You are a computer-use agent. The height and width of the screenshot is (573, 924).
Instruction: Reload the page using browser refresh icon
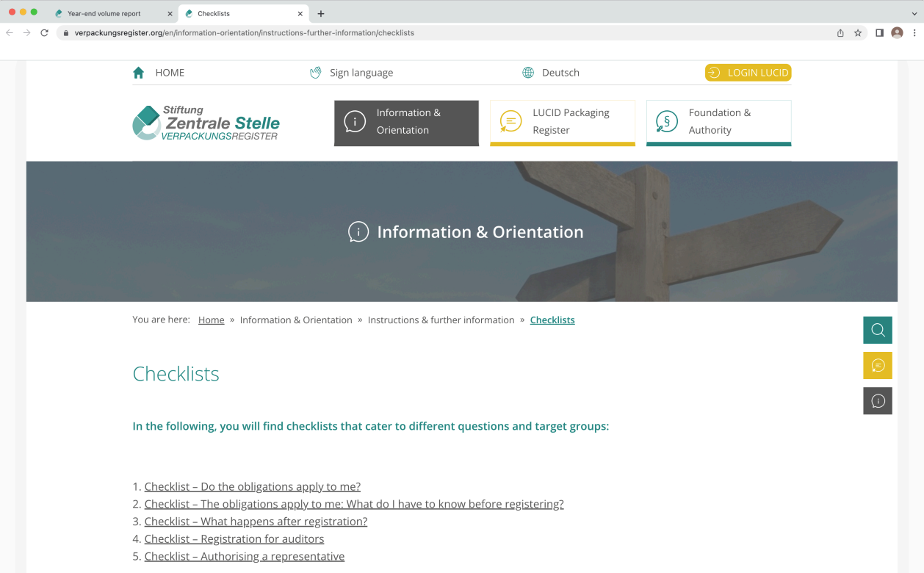click(44, 33)
